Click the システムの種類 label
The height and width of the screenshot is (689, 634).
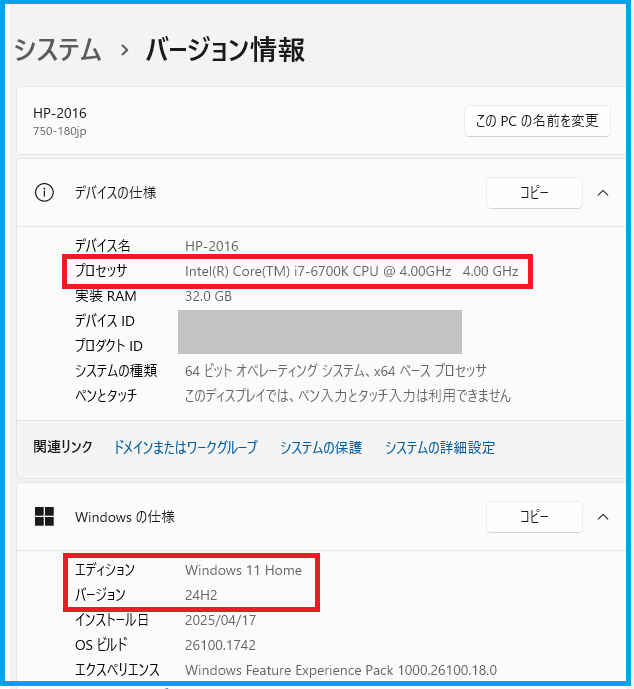click(116, 371)
